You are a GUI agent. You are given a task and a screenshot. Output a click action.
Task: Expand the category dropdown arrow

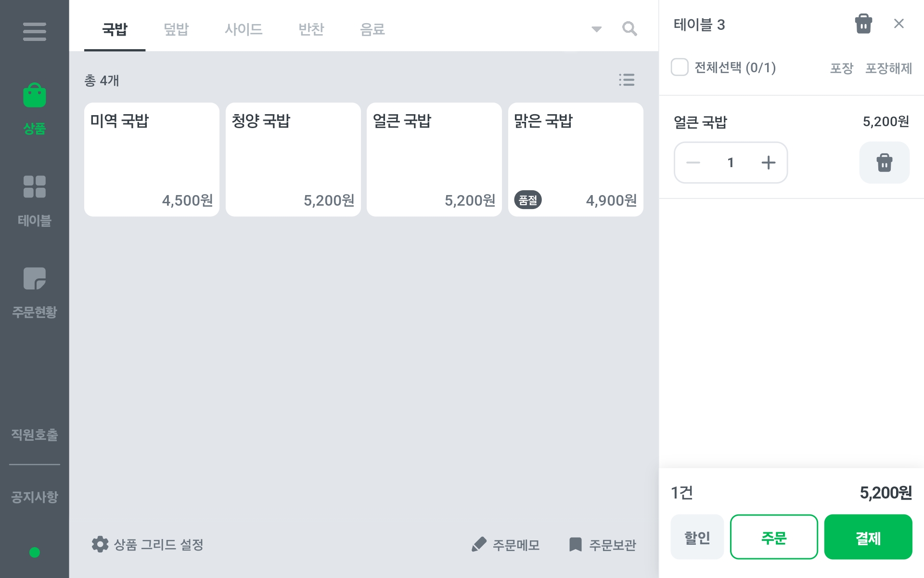click(596, 29)
